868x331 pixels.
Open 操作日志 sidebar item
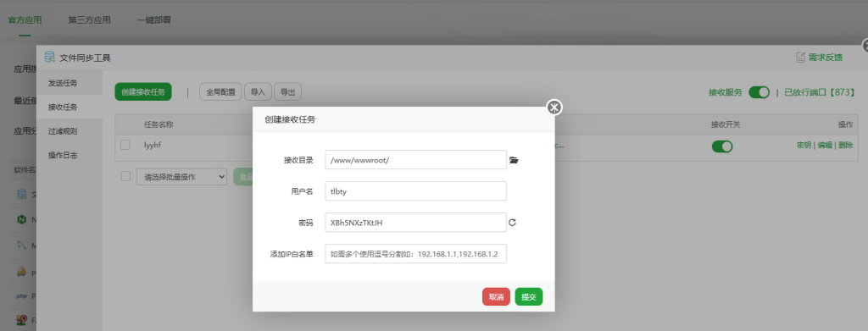(x=70, y=155)
